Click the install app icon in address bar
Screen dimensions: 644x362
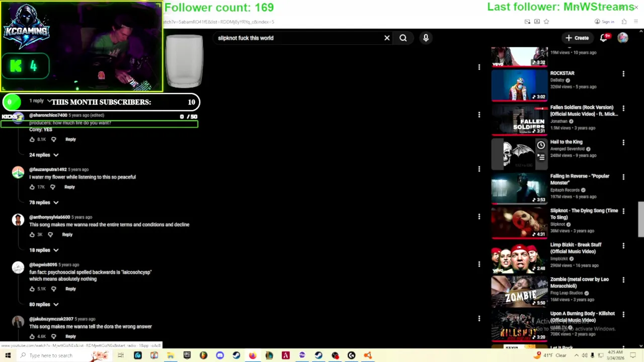coord(537,22)
